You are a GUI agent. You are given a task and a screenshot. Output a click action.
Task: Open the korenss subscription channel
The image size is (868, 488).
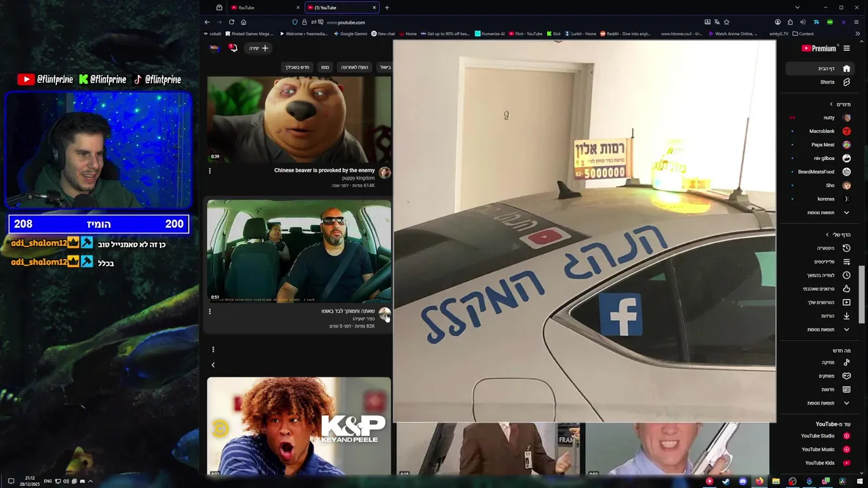(x=819, y=199)
